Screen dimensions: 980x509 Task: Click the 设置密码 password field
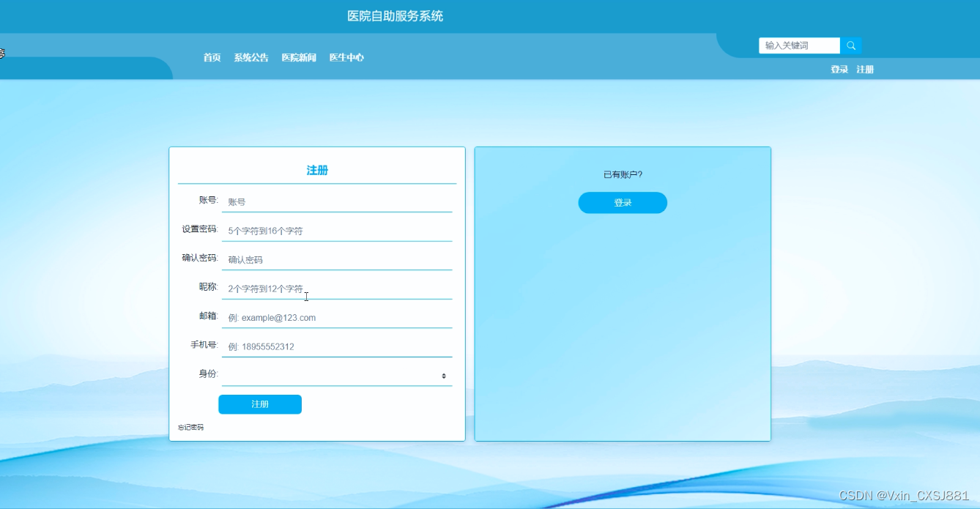point(337,229)
